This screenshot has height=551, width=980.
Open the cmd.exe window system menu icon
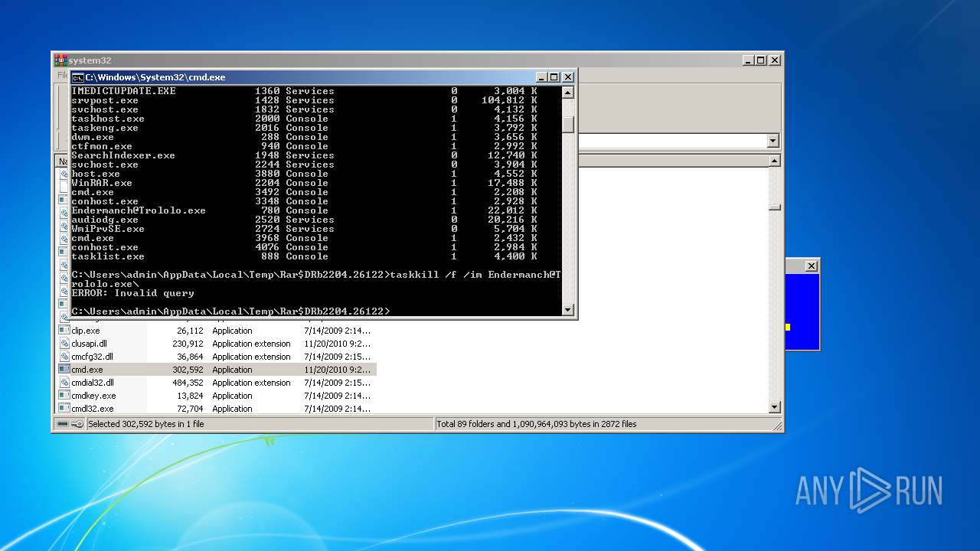[x=77, y=77]
